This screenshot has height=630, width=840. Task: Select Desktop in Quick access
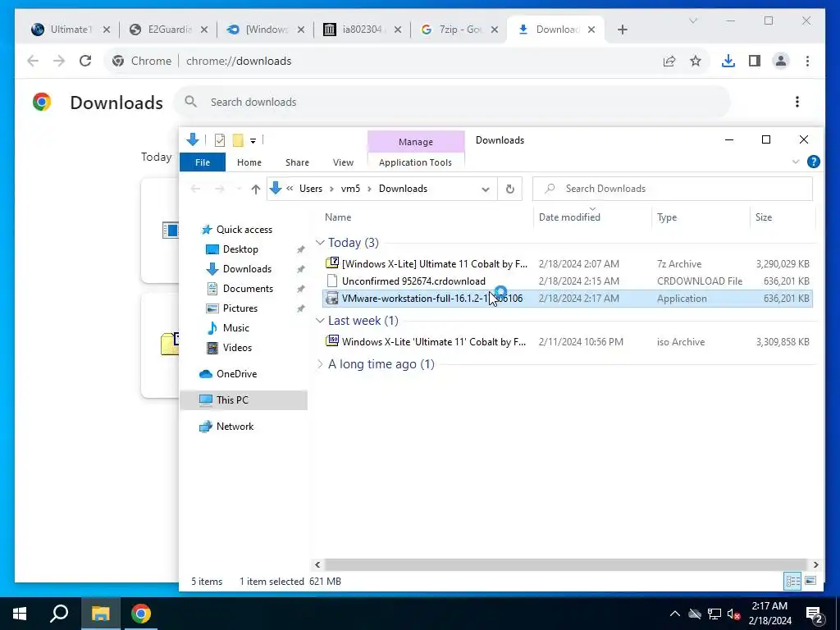pyautogui.click(x=240, y=249)
